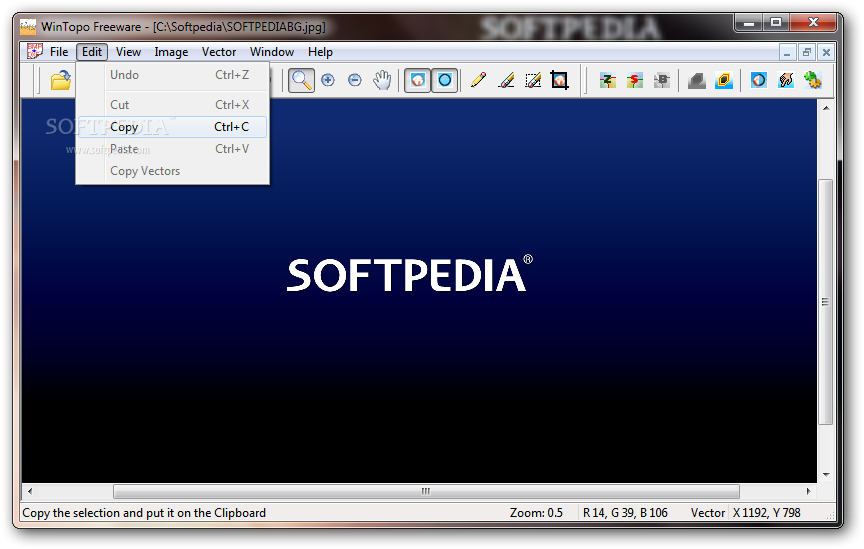The image size is (864, 549).
Task: Select the Zoom magnifier tool
Action: coord(301,80)
